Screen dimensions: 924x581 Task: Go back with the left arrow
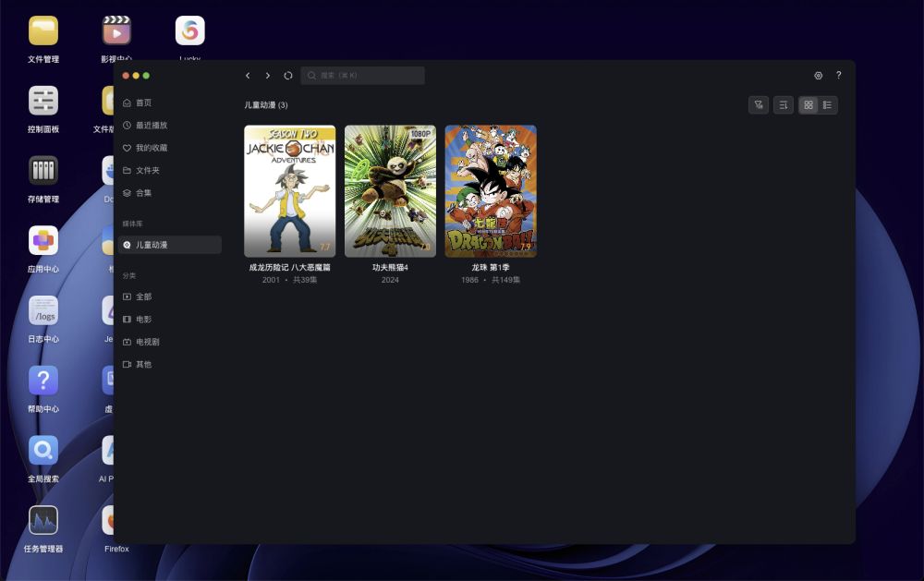[x=248, y=76]
